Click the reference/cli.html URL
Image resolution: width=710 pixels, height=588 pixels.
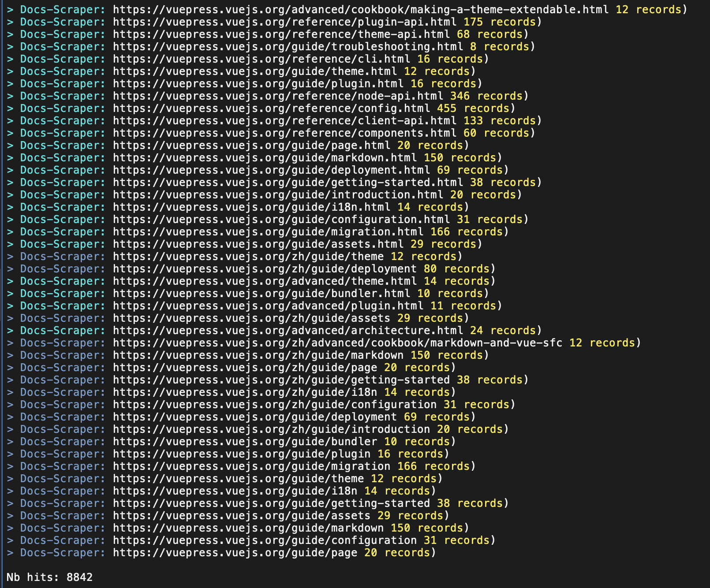point(262,59)
